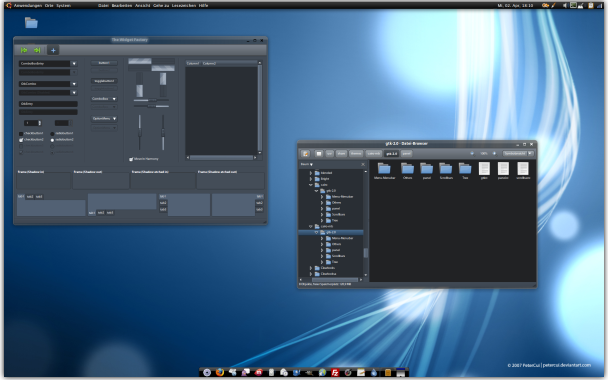Open the GtkCombo dropdown arrow
Viewport: 608px width, 380px height.
pos(74,84)
